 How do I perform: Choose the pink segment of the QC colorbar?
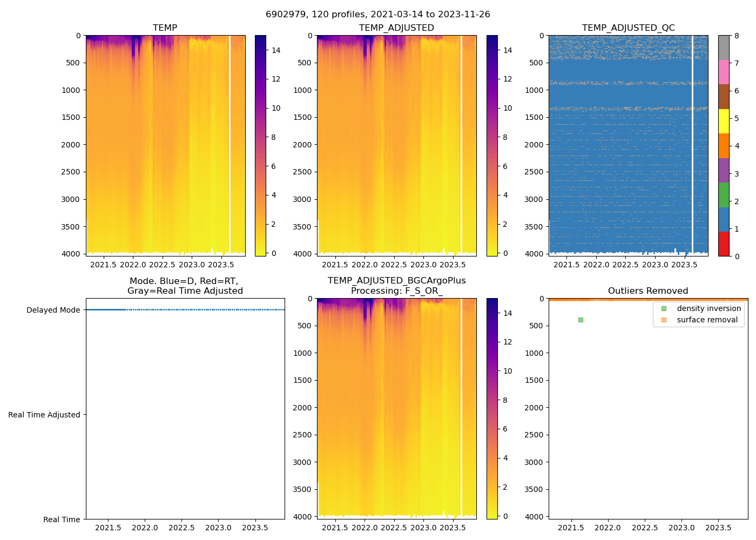pos(724,72)
